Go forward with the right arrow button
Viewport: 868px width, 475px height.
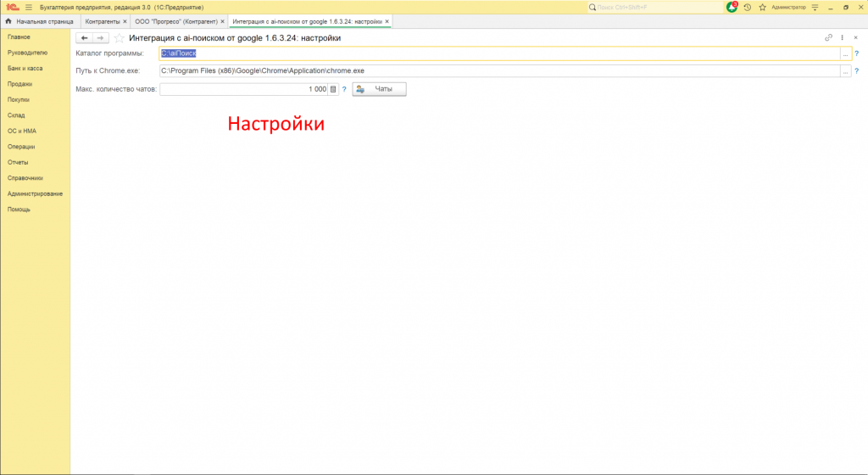tap(100, 37)
